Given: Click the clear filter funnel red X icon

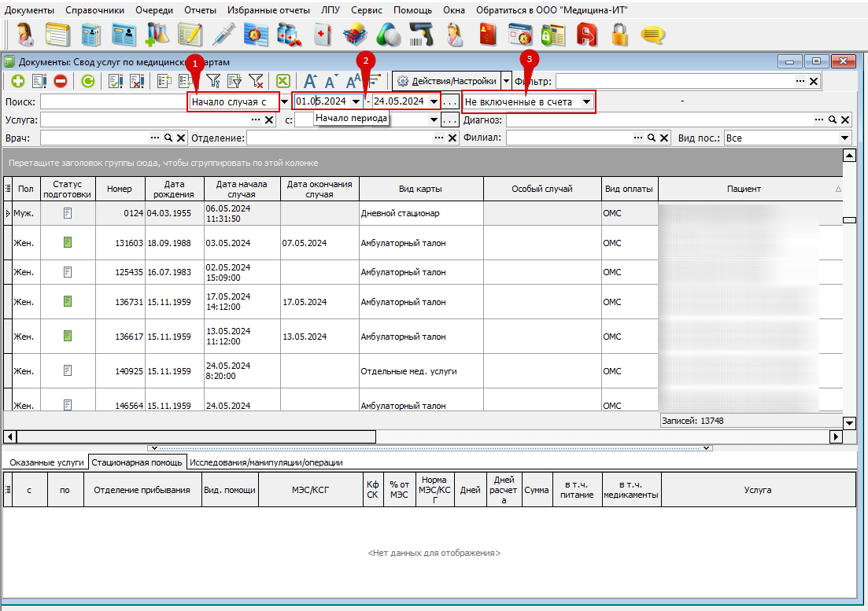Looking at the screenshot, I should point(256,81).
